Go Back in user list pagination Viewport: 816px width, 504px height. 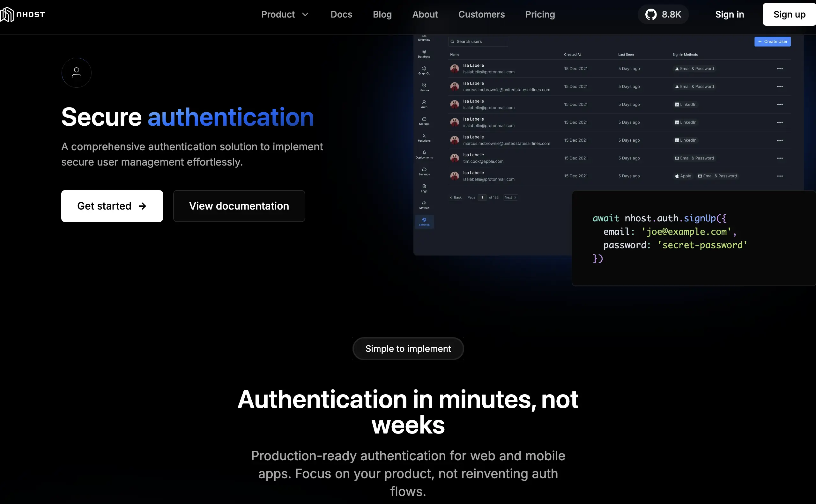click(x=455, y=197)
